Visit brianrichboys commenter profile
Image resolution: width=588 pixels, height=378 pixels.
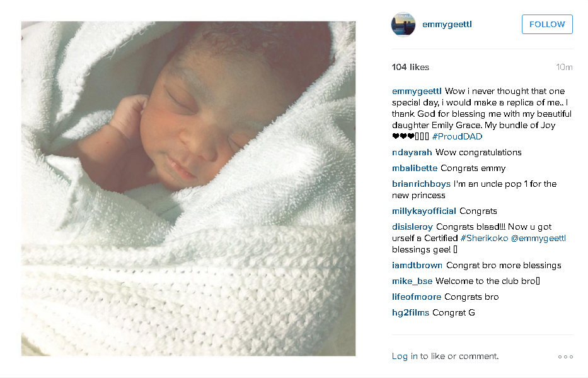coord(421,184)
